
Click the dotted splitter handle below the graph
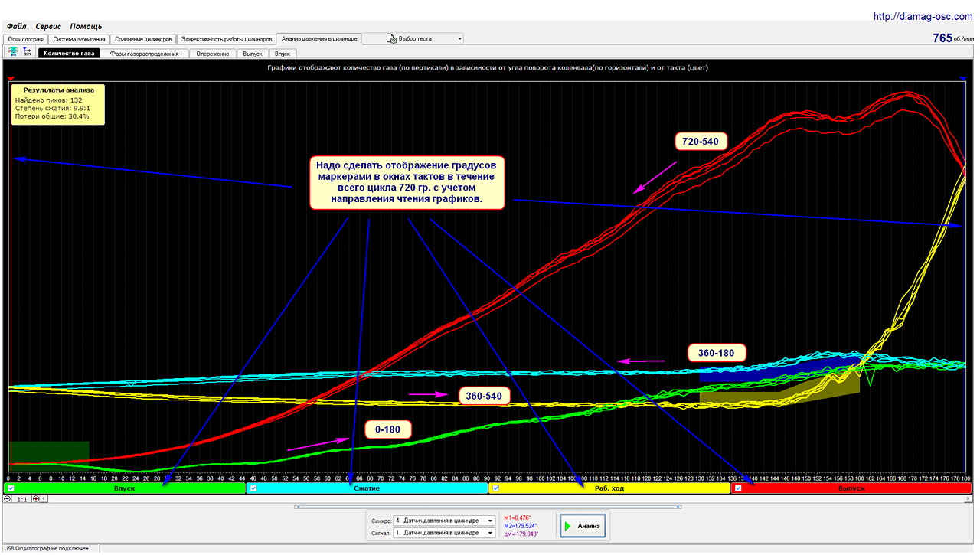(x=489, y=506)
